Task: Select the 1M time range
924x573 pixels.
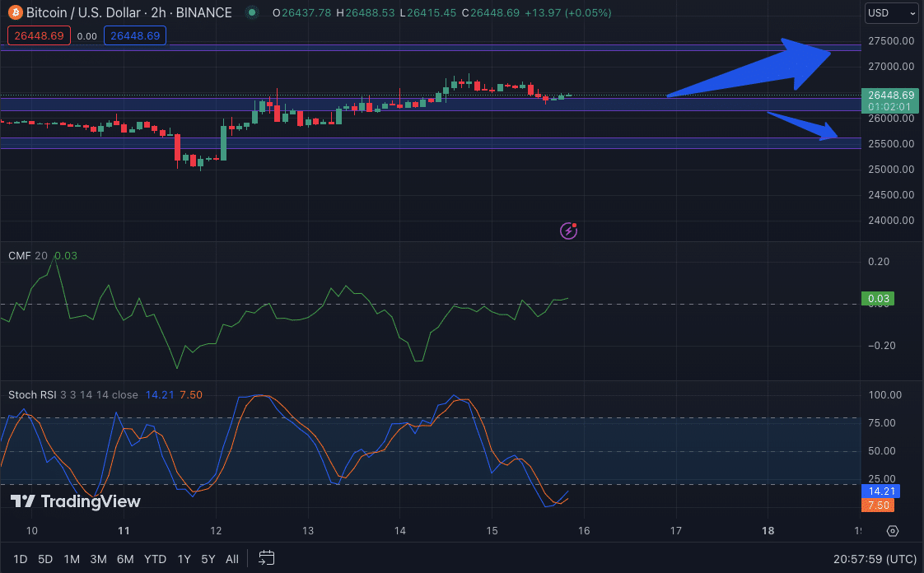Action: [x=72, y=559]
